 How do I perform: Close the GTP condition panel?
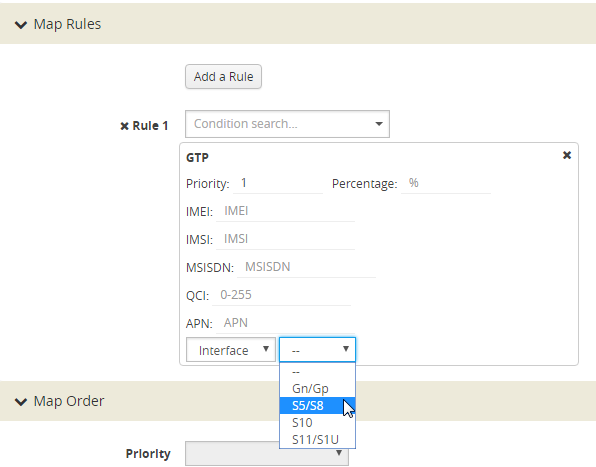point(567,155)
